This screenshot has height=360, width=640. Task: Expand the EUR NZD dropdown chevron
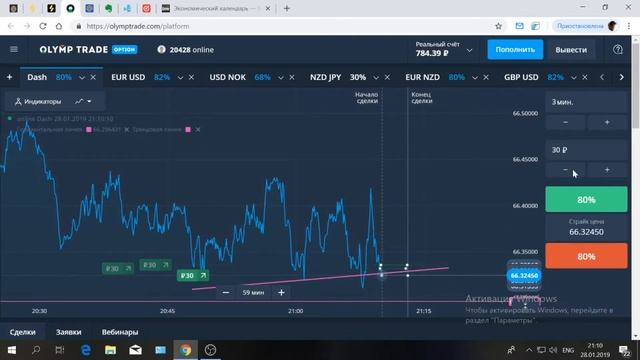pos(475,78)
